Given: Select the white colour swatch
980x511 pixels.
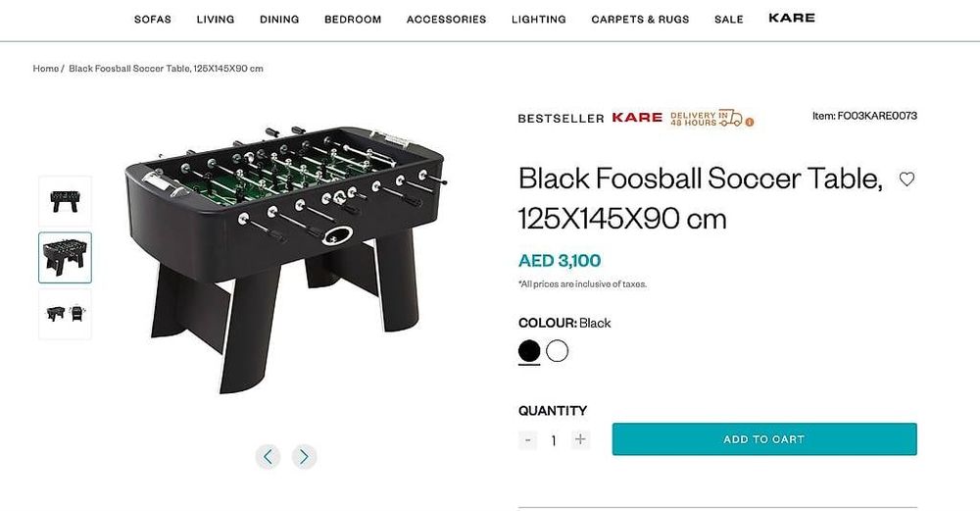Looking at the screenshot, I should click(x=558, y=351).
